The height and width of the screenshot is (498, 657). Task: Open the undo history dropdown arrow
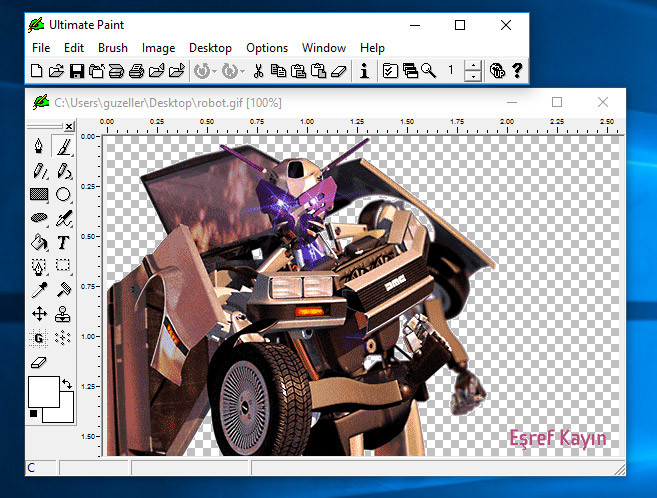tap(214, 71)
